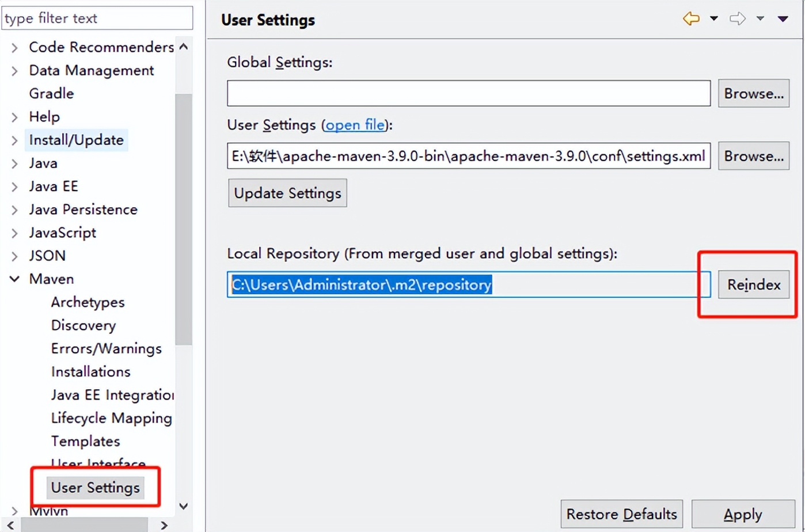
Task: Expand the Code Recommenders node
Action: click(x=14, y=47)
